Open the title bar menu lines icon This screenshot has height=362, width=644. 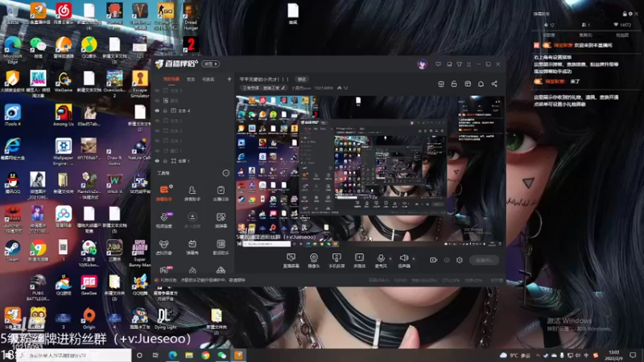click(469, 64)
